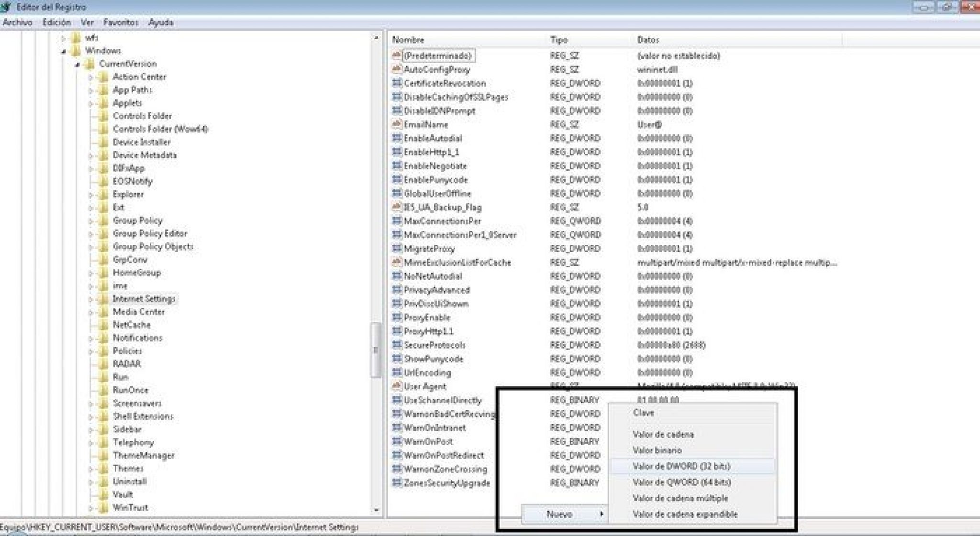Screen dimensions: 980x536
Task: Click the EmailName string value icon
Action: (x=396, y=124)
